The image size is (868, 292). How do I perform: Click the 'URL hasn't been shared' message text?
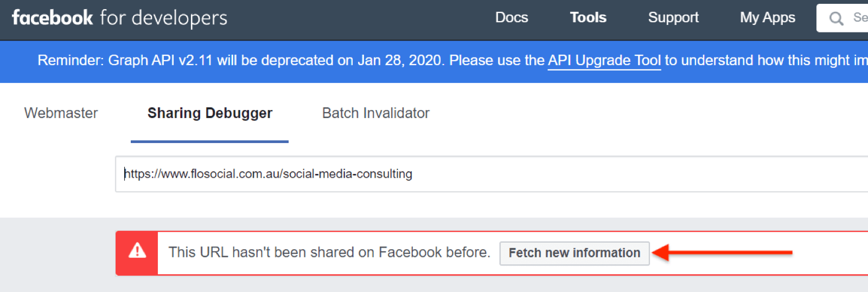(329, 252)
